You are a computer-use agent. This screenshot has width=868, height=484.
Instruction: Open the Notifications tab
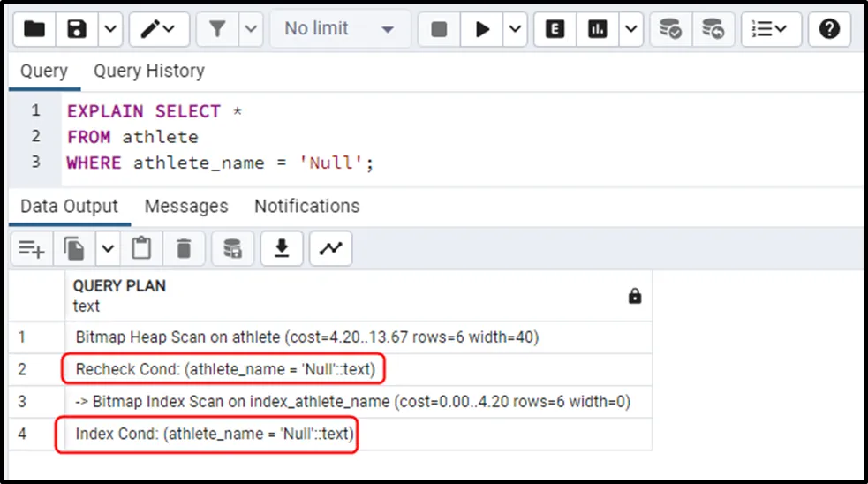[306, 207]
